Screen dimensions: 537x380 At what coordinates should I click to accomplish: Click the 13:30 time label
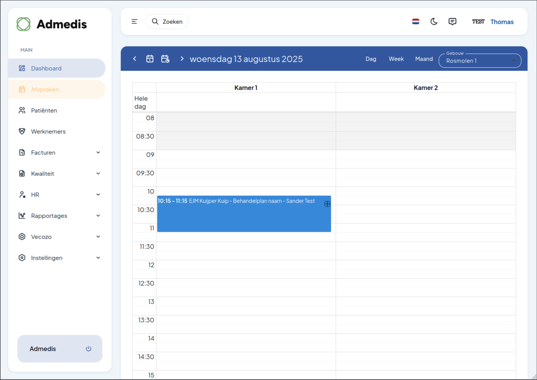[146, 320]
